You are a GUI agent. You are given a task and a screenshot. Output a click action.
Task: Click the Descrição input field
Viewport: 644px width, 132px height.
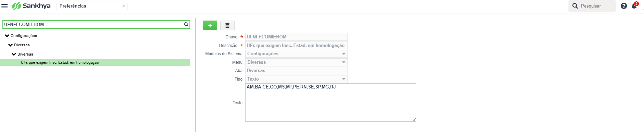point(297,46)
